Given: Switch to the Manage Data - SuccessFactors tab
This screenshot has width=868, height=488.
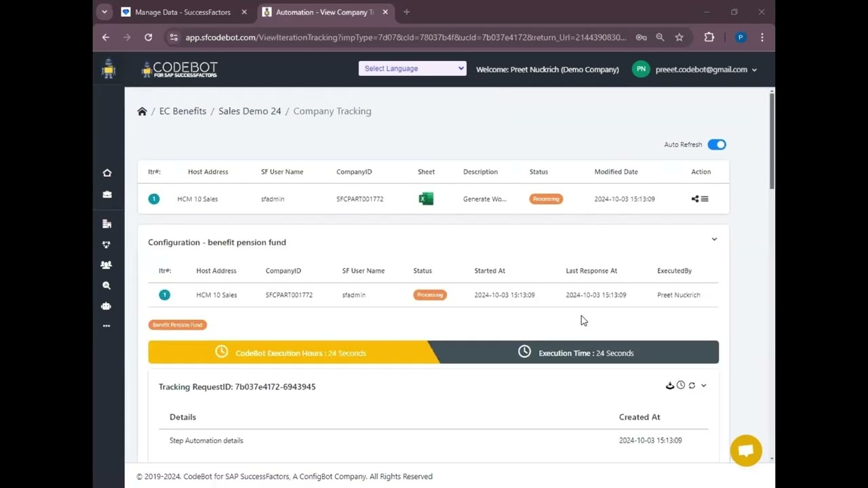Looking at the screenshot, I should tap(183, 12).
